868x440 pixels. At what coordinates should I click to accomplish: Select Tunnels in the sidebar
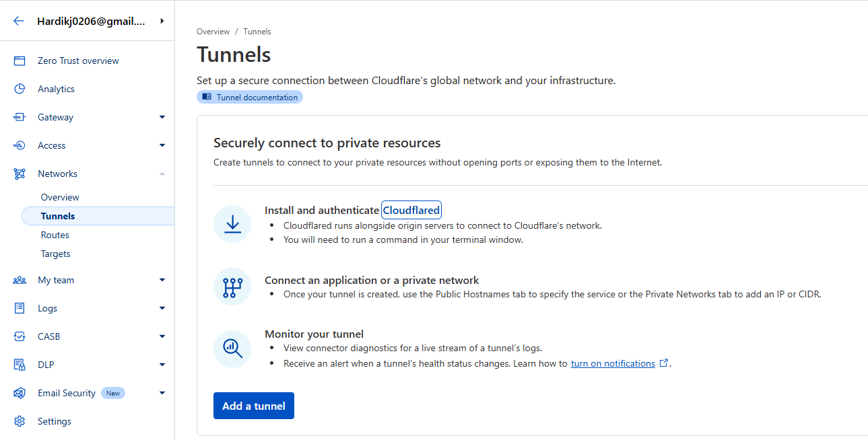98,216
